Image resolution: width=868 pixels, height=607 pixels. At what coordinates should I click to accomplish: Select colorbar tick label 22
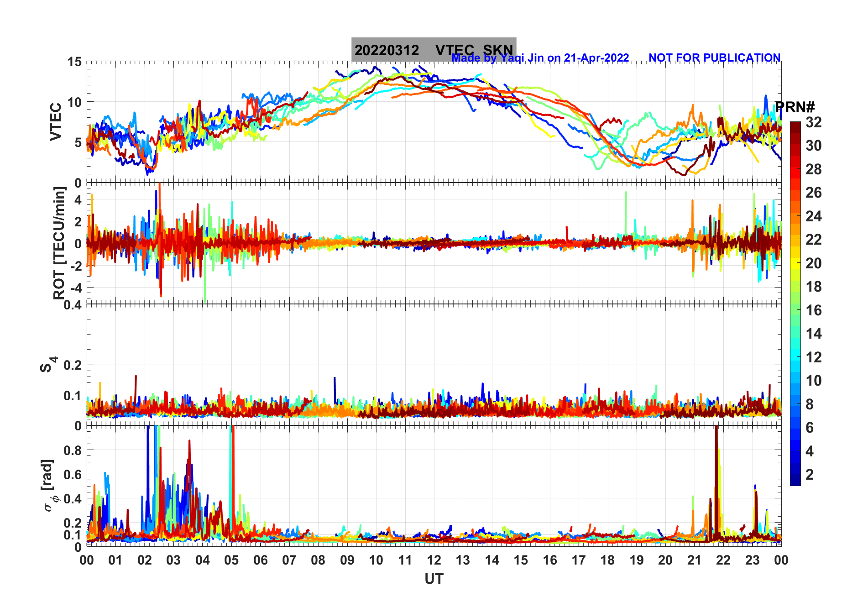pos(814,240)
